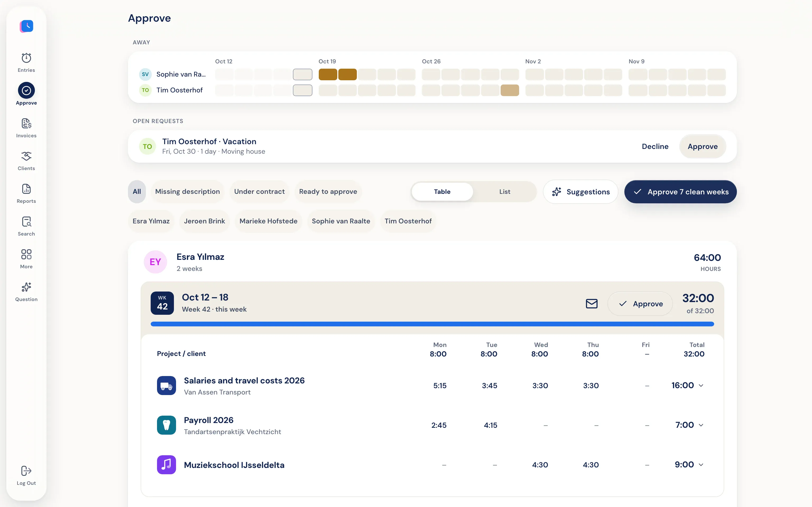The image size is (812, 507).
Task: Expand the Salaries and travel costs row
Action: 701,385
